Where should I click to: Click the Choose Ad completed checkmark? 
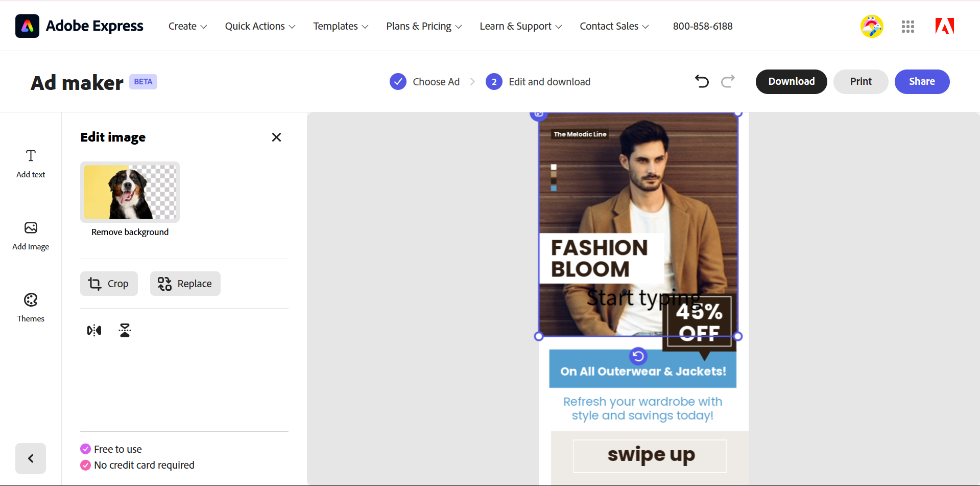point(398,81)
